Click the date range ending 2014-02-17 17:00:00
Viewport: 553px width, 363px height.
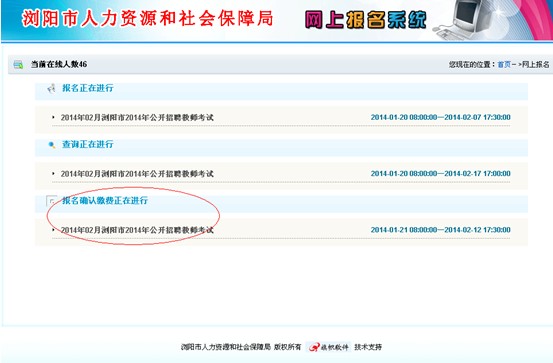point(440,174)
